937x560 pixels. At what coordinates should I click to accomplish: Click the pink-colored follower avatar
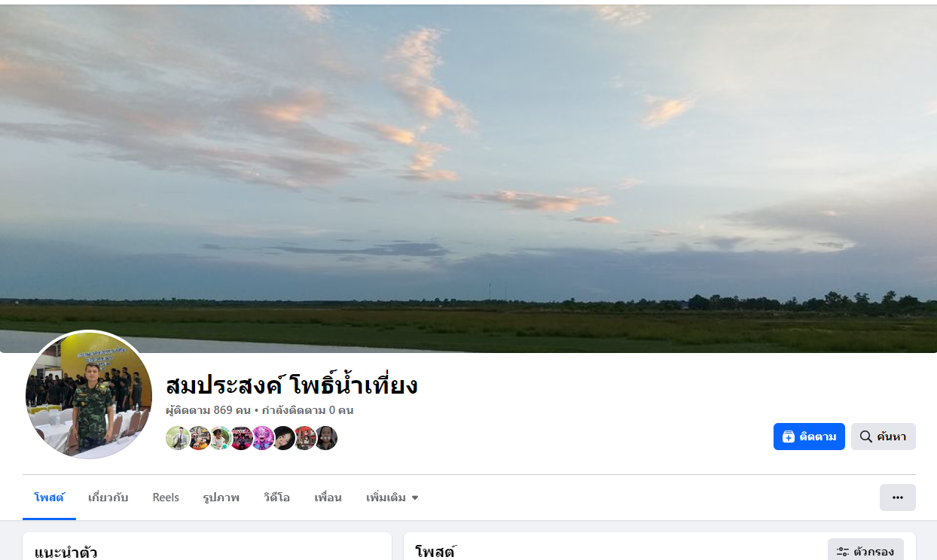[x=262, y=438]
